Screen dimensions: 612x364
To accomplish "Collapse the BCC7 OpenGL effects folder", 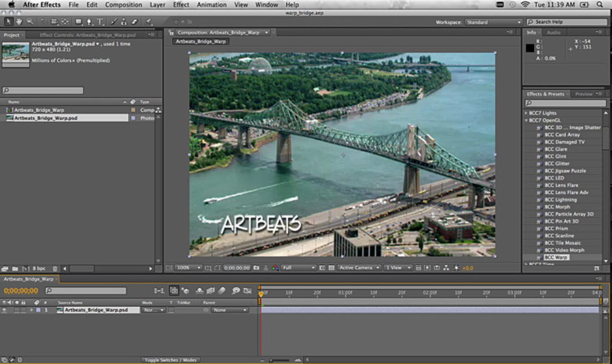I will tap(526, 120).
